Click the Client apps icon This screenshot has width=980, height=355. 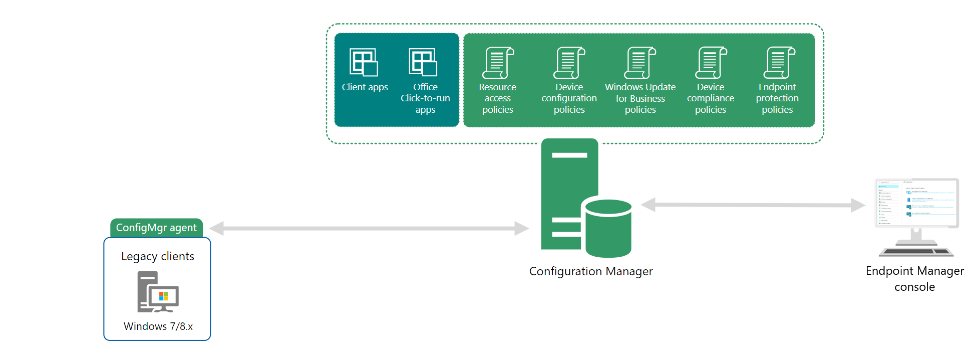point(364,62)
